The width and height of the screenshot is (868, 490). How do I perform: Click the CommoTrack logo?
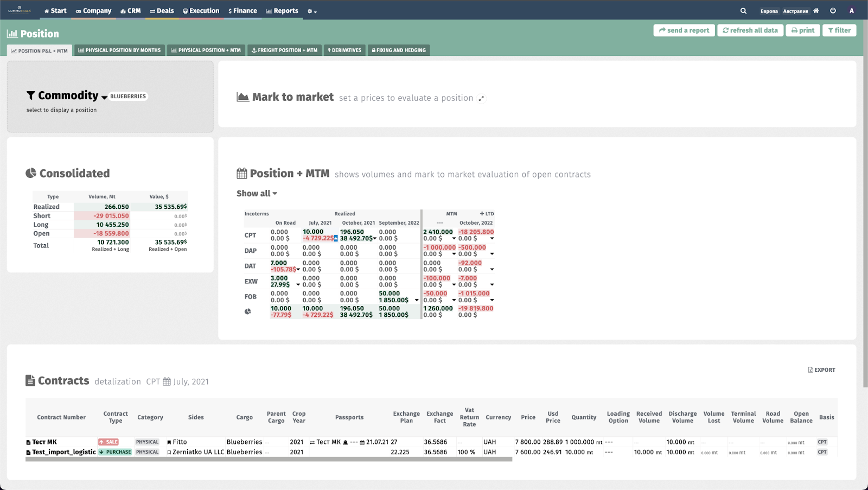[20, 10]
